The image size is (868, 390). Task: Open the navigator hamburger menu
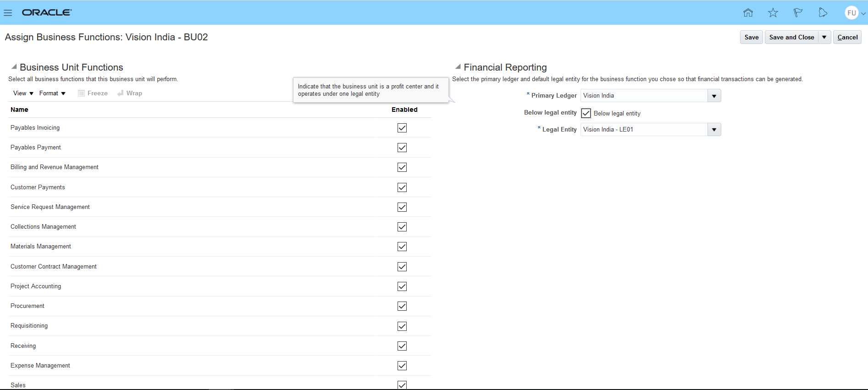[x=8, y=13]
